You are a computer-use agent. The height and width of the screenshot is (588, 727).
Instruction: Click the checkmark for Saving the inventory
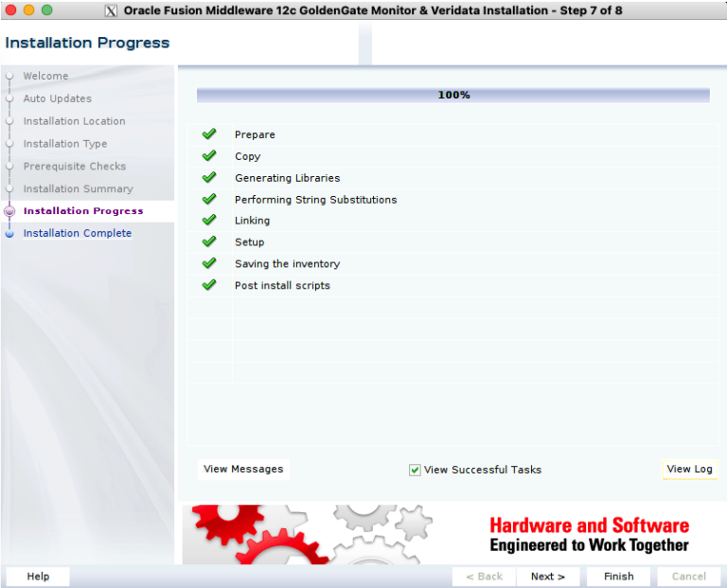click(x=209, y=264)
